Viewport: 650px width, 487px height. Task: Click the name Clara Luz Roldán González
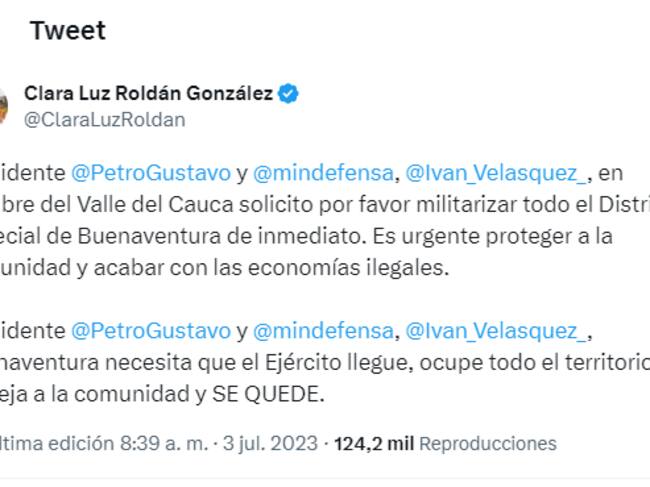tap(147, 94)
